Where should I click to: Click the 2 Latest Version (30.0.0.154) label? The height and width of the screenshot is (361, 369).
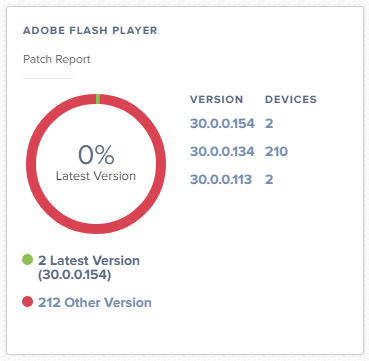pos(89,268)
